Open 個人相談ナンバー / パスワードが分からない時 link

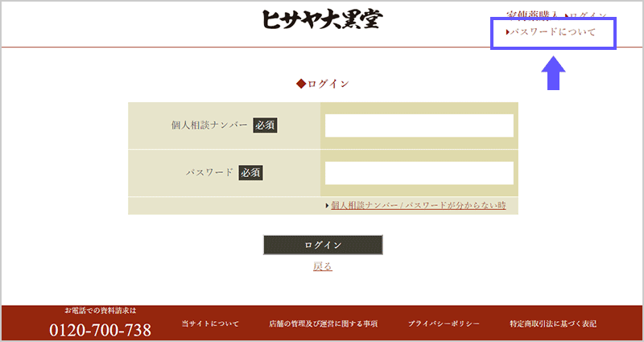[x=418, y=205]
